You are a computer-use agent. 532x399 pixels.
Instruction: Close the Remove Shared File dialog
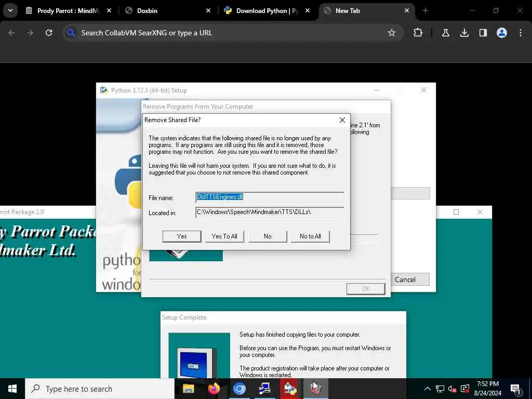(342, 120)
